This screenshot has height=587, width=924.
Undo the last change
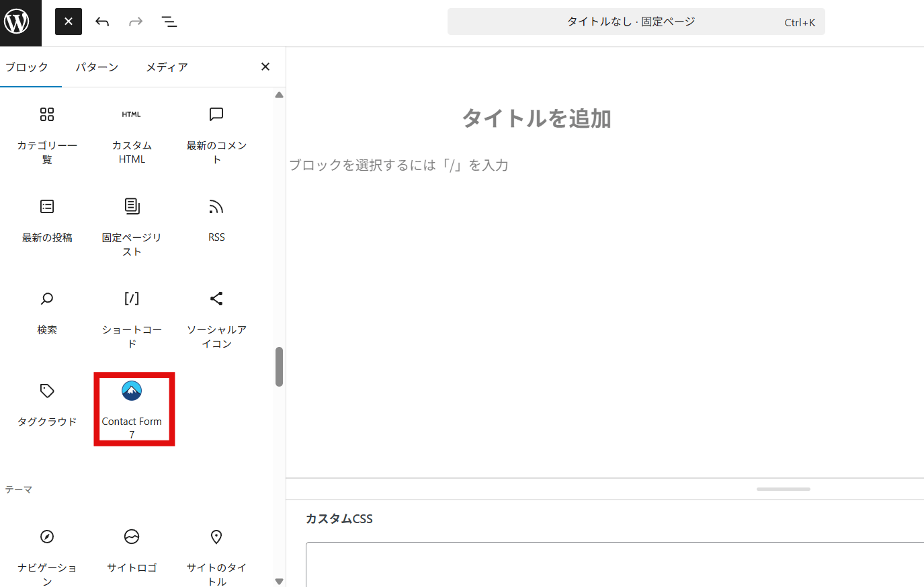102,22
